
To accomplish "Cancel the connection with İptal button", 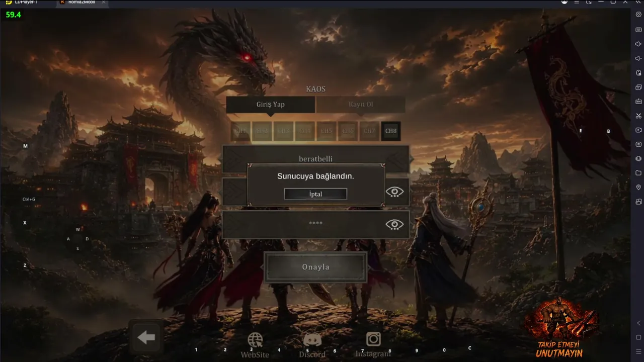I will tap(315, 194).
